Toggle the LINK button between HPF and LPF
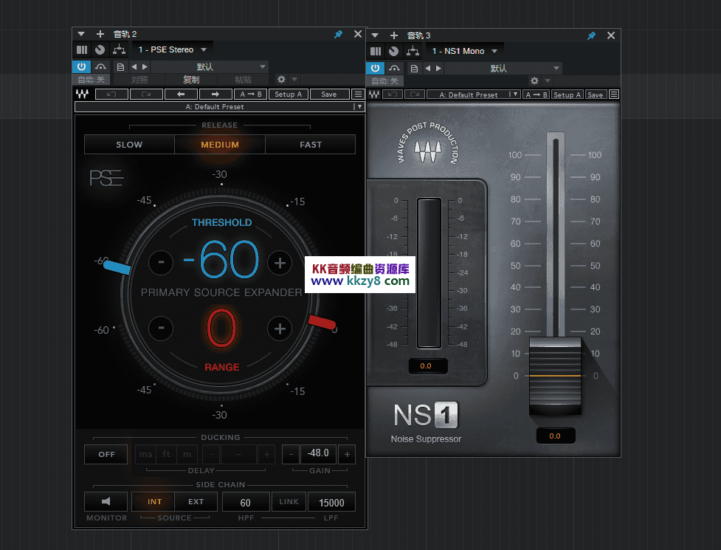Screen dimensions: 721x550 288,501
